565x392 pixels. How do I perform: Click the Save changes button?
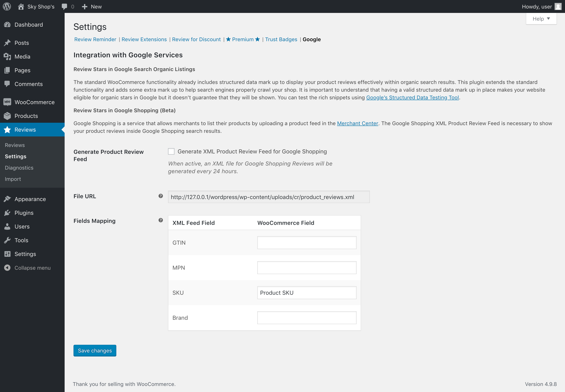(95, 350)
